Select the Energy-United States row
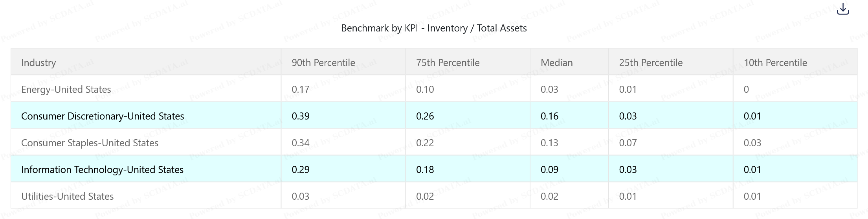 pyautogui.click(x=66, y=89)
